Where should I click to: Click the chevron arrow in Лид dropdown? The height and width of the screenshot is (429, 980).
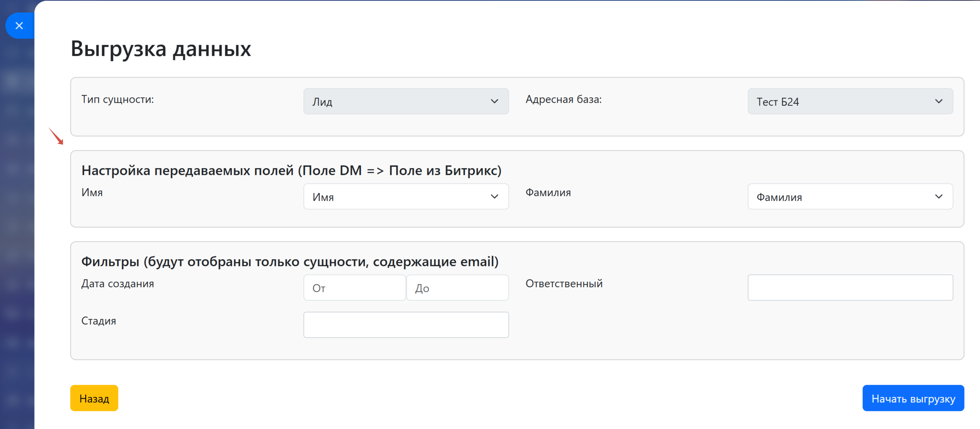(494, 101)
